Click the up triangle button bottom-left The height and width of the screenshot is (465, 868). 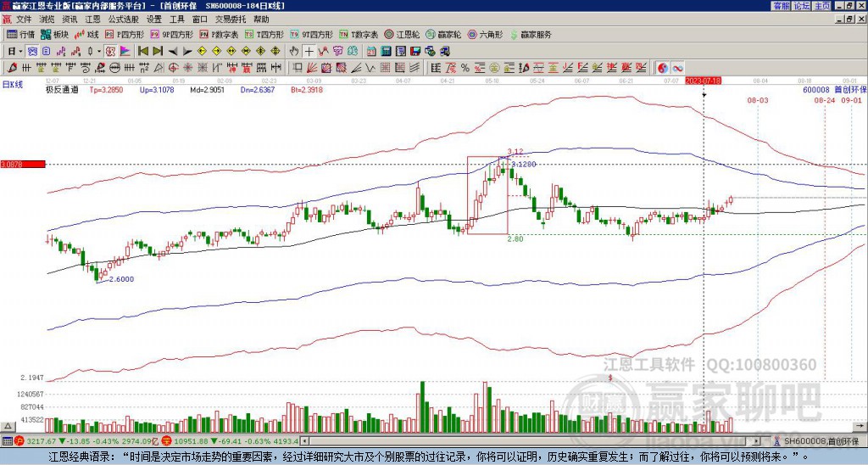[x=8, y=426]
